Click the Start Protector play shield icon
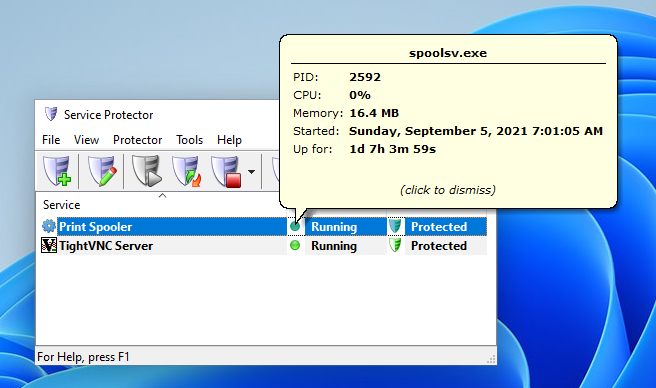Image resolution: width=656 pixels, height=388 pixels. (x=147, y=171)
